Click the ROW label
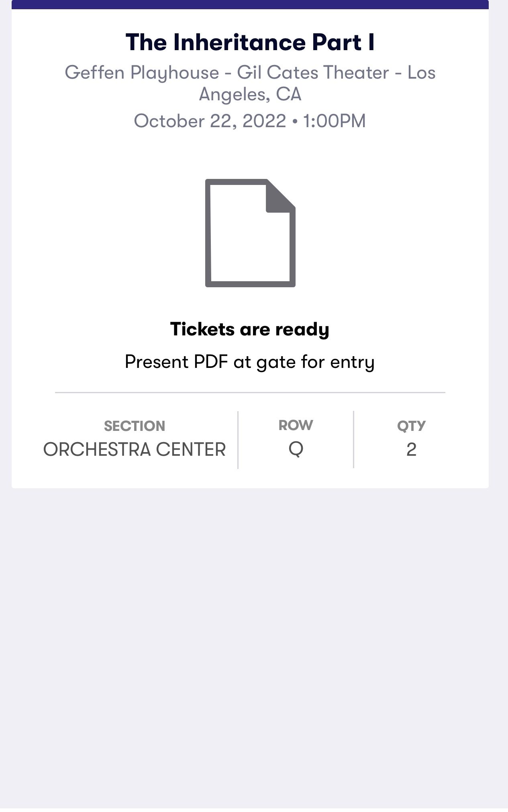The image size is (508, 812). coord(296,425)
